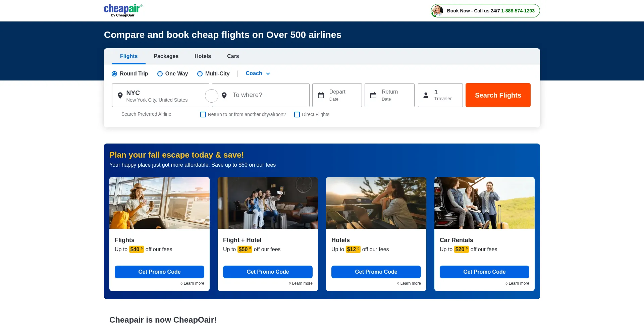Switch to the Packages tab
The width and height of the screenshot is (644, 333).
point(166,56)
